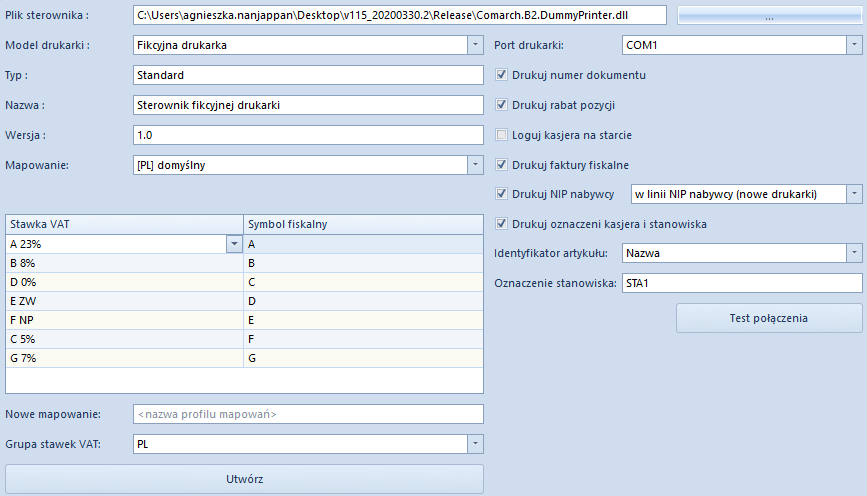Disable Drukuj rabat pozycji checkbox
This screenshot has height=496, width=867.
(x=501, y=105)
